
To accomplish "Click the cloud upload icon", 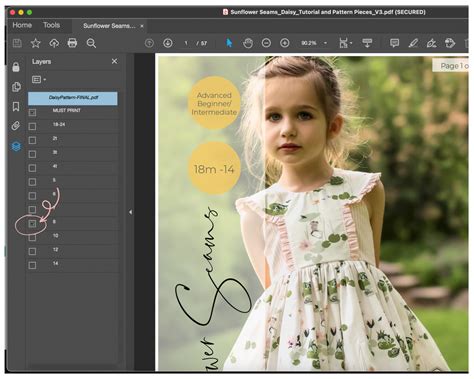I will point(54,43).
